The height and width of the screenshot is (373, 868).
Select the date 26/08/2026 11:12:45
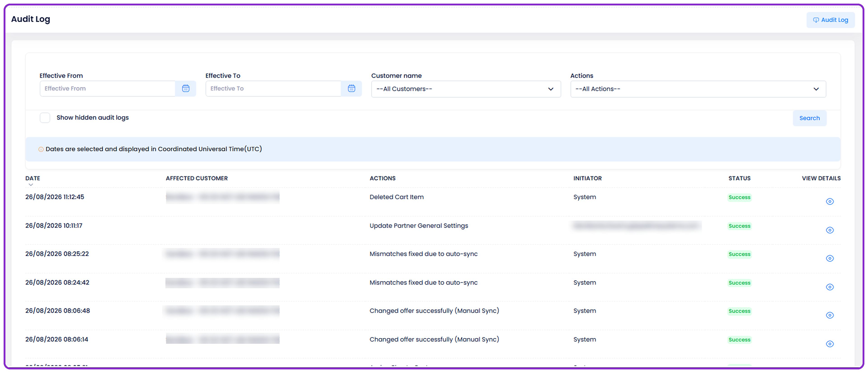(54, 197)
